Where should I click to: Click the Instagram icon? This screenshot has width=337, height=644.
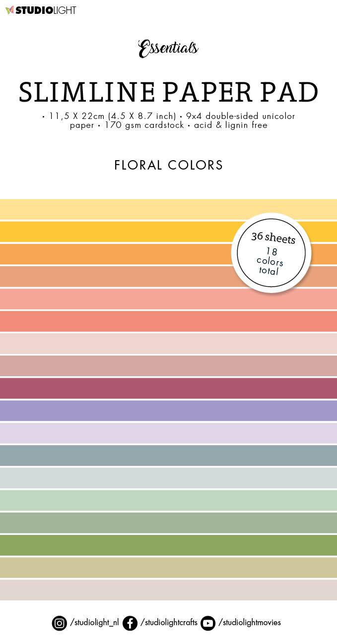point(59,623)
